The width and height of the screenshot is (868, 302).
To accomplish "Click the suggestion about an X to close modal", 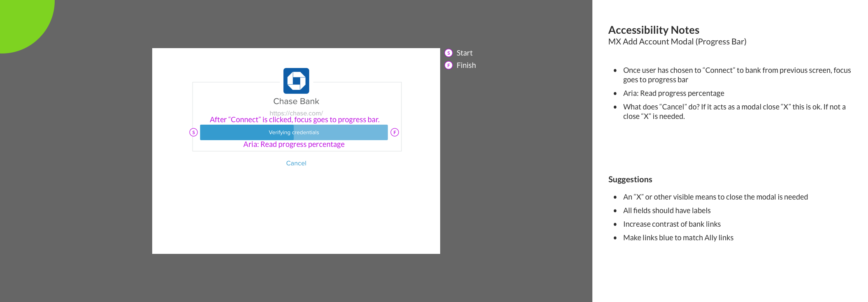I will point(715,197).
